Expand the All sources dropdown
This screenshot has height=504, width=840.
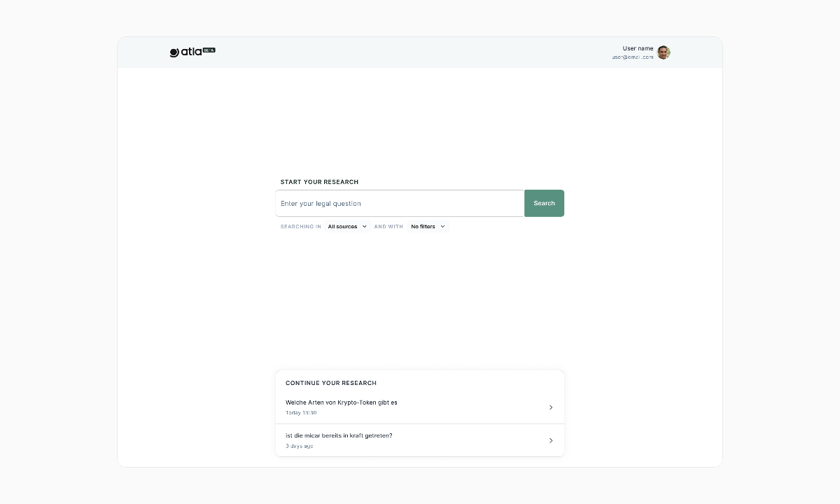pyautogui.click(x=343, y=227)
